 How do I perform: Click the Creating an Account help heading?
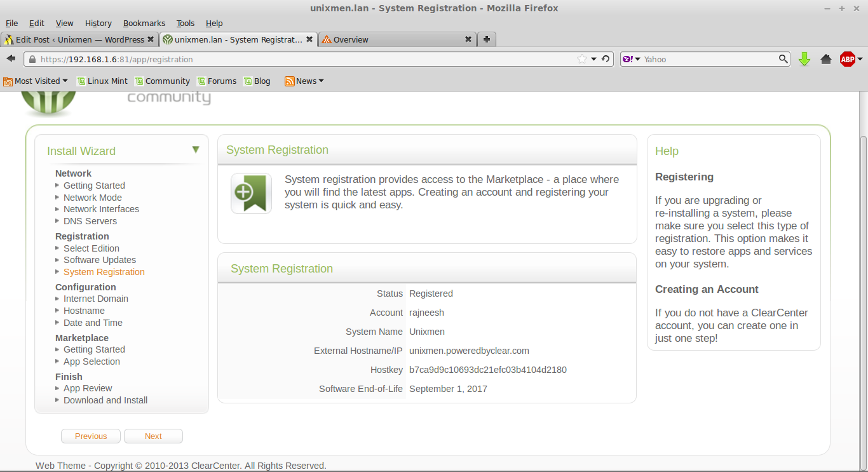click(x=707, y=289)
